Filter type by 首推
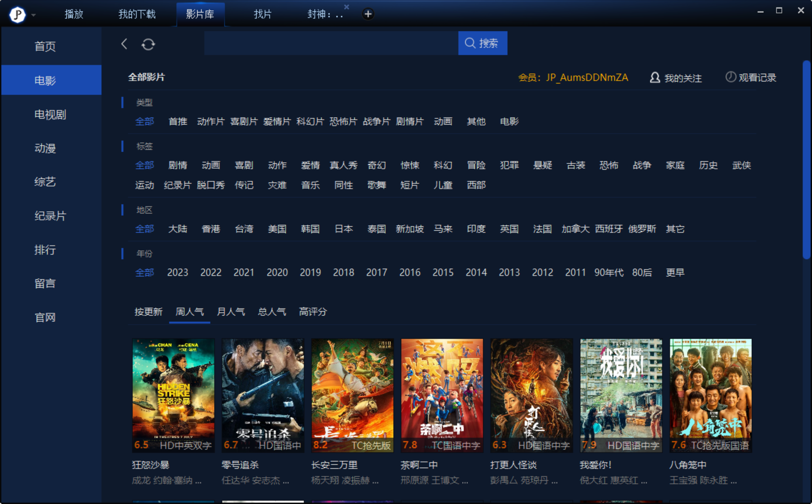The image size is (812, 504). pyautogui.click(x=178, y=121)
